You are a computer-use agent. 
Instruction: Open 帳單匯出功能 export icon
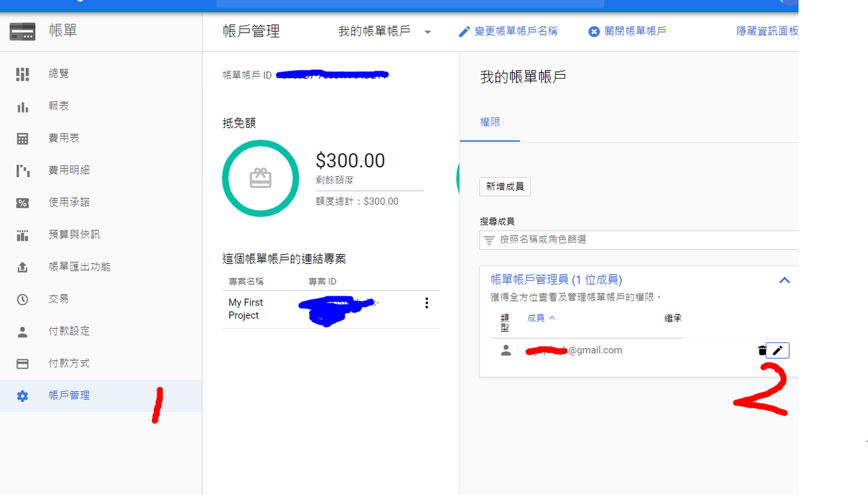(x=22, y=267)
